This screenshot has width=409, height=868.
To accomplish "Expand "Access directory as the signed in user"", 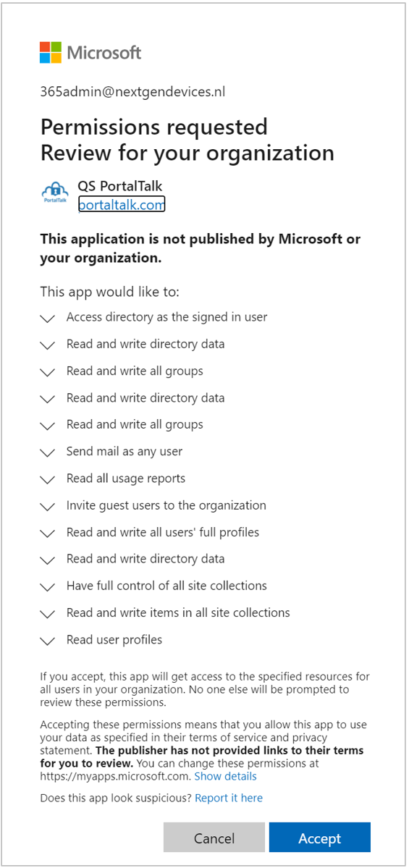I will pos(49,319).
